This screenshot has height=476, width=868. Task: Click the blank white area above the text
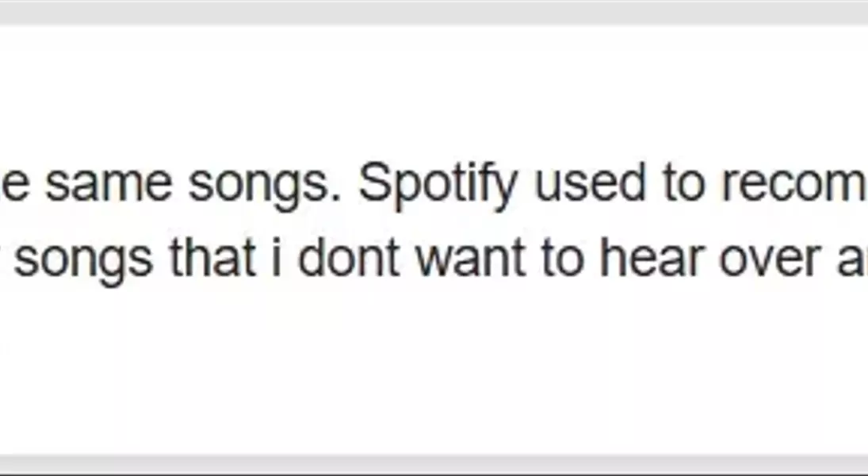(434, 91)
